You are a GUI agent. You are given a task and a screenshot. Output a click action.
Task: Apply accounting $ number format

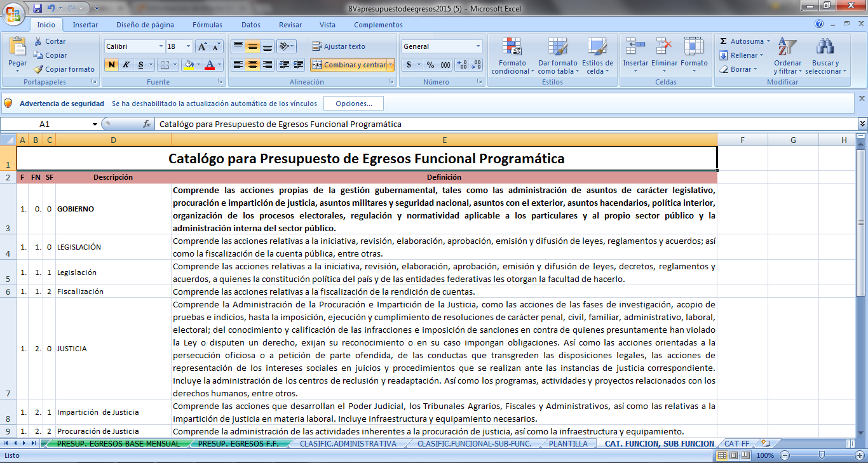[409, 65]
